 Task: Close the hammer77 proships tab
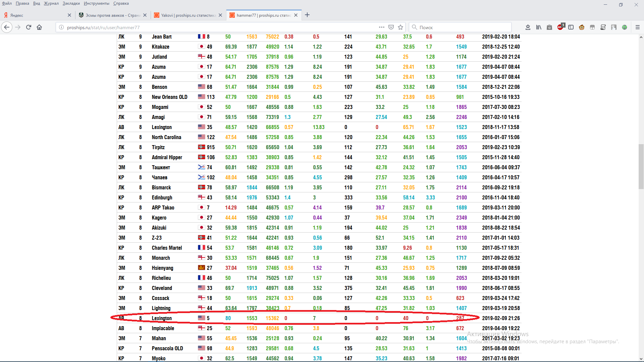(x=296, y=15)
